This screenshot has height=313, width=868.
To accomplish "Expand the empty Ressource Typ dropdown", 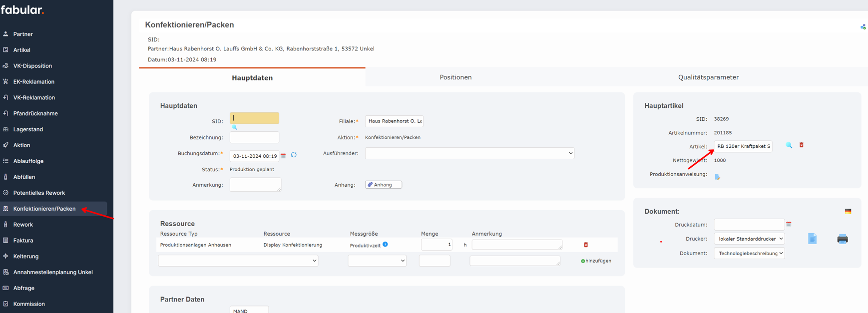I will pos(238,261).
